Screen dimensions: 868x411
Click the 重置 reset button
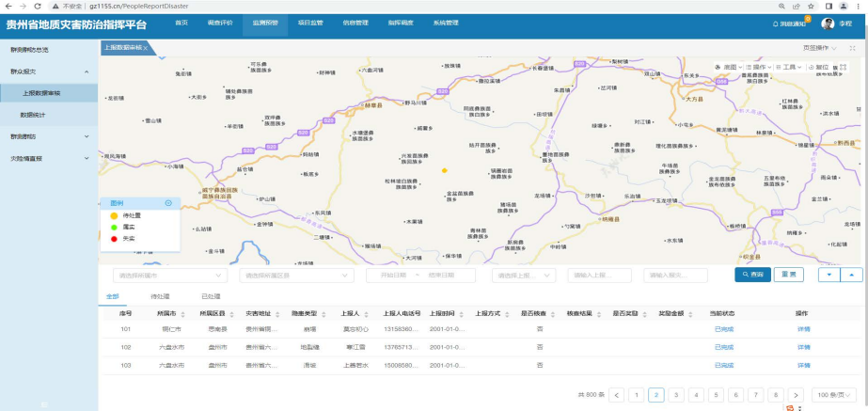(x=789, y=275)
